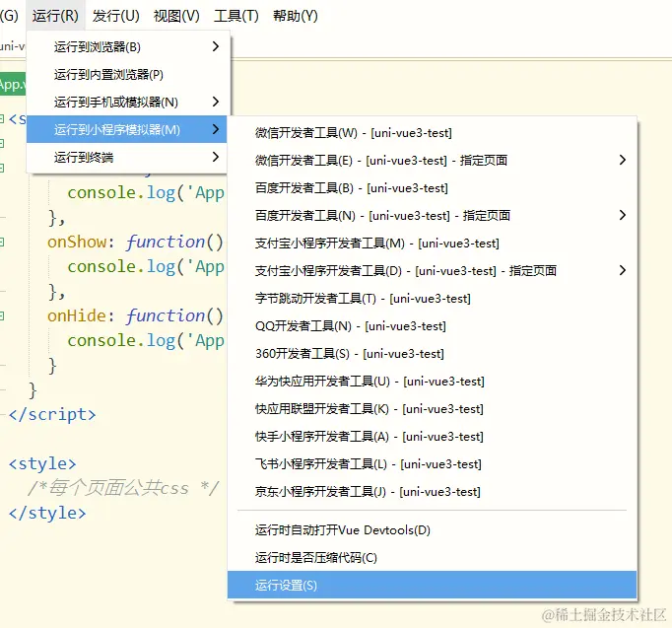Open the 视图(V) menu
The width and height of the screenshot is (672, 628).
(176, 16)
